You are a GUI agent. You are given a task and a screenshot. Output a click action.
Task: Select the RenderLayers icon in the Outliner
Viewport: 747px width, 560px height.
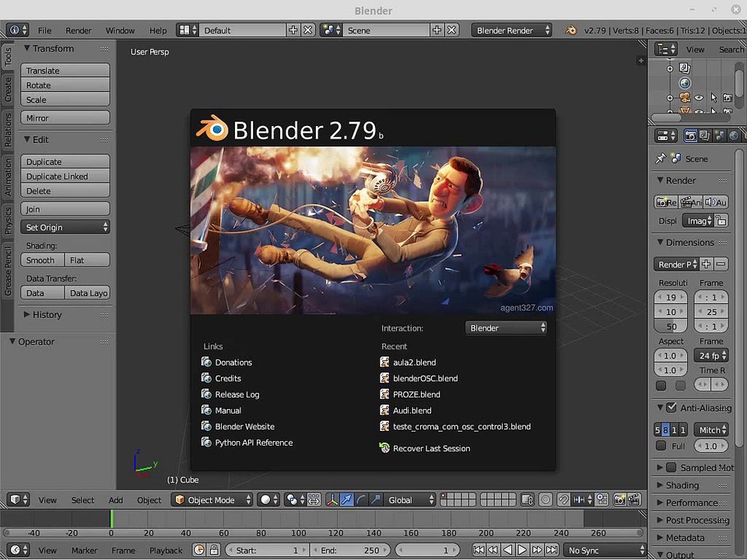click(685, 68)
